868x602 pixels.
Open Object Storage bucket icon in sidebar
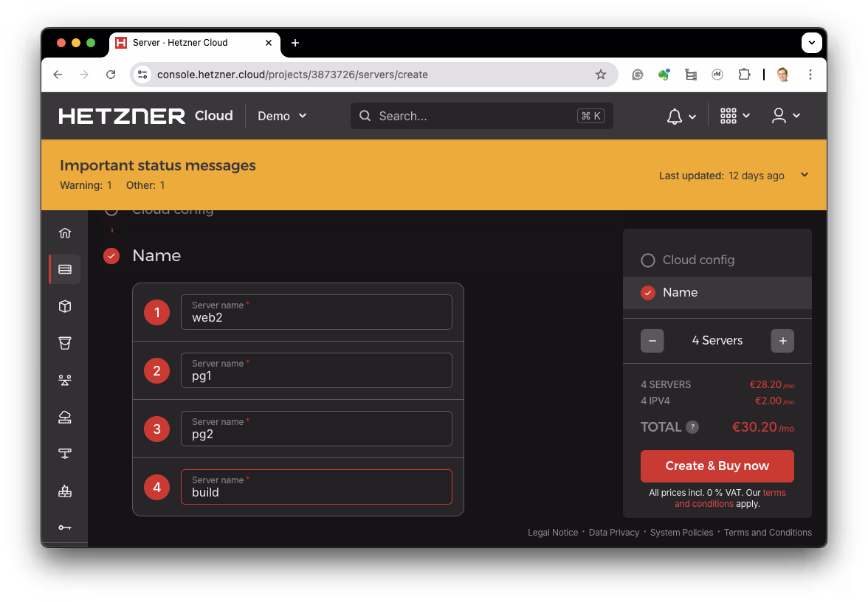point(65,343)
